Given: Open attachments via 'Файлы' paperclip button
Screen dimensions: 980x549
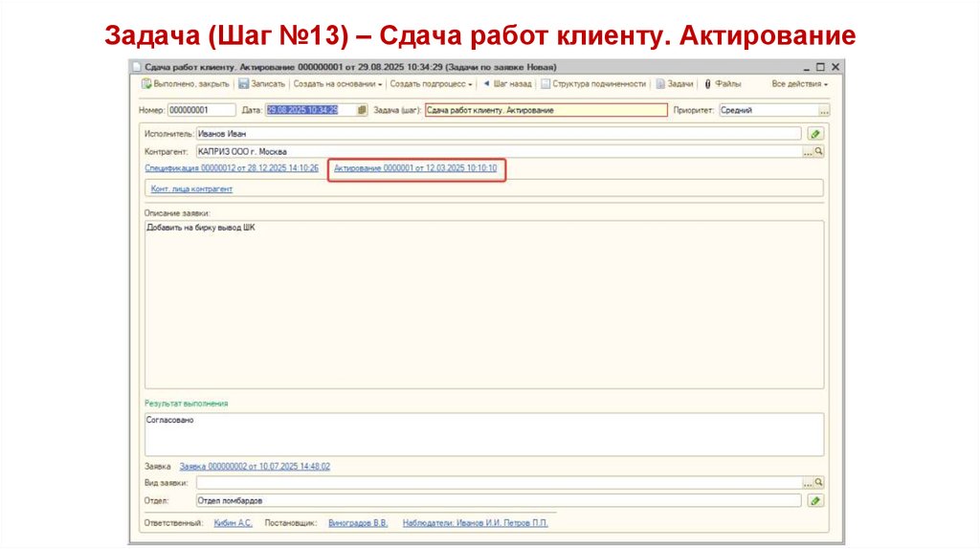Looking at the screenshot, I should [723, 84].
